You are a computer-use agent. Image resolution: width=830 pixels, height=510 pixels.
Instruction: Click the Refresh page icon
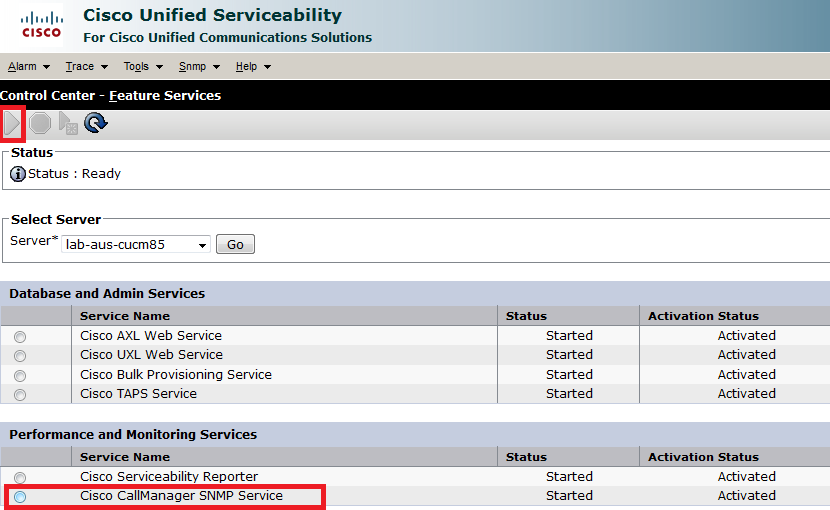coord(96,123)
